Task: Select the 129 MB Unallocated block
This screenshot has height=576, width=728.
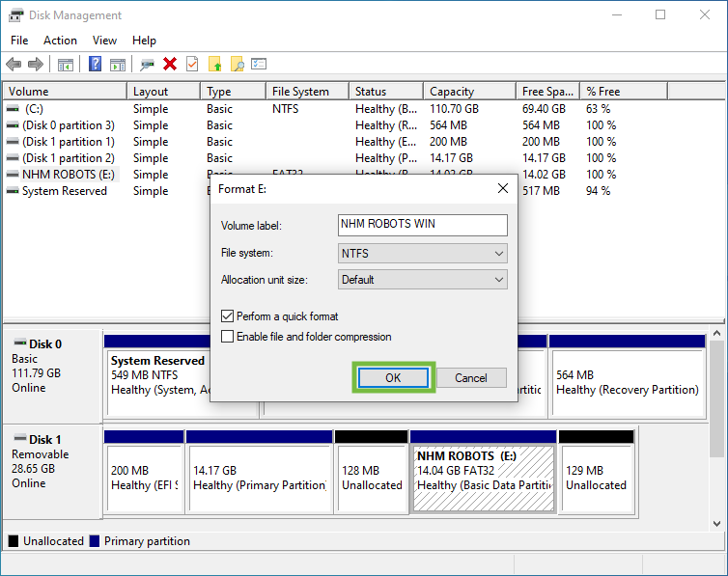Action: click(597, 472)
